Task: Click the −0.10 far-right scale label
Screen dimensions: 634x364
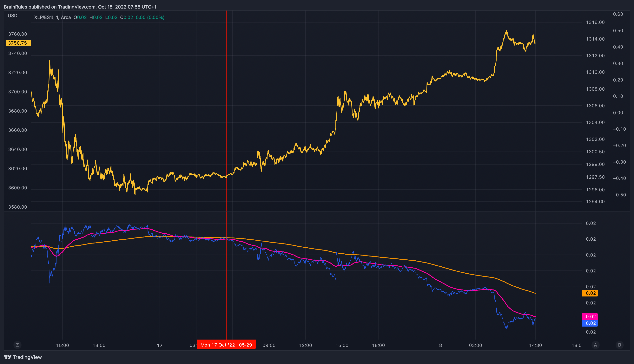Action: [x=619, y=129]
